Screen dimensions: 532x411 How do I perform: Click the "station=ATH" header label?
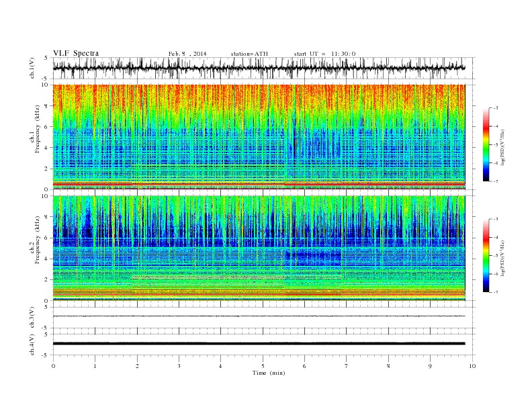[249, 54]
